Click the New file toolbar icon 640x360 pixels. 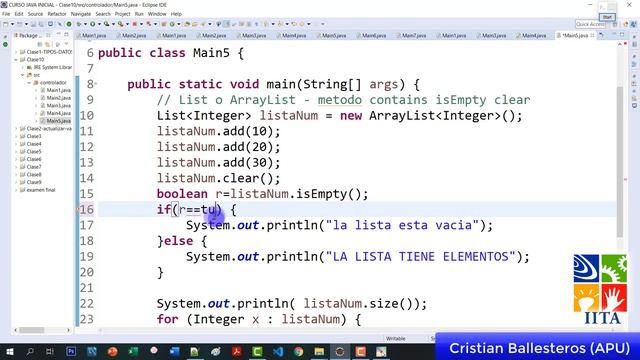[6, 24]
